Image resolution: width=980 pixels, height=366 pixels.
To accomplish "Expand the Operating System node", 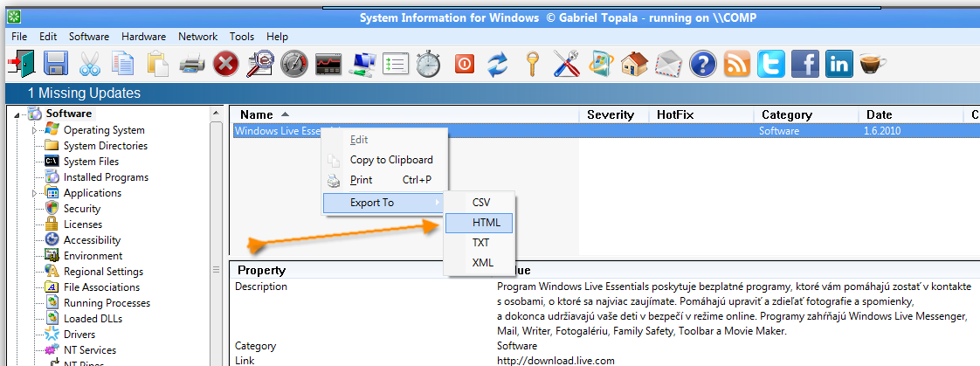I will point(35,130).
